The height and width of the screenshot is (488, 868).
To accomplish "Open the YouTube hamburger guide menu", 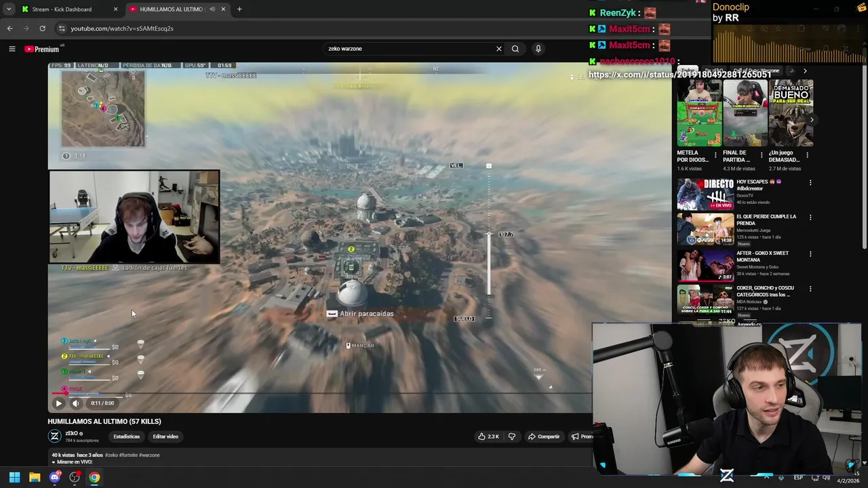I will pos(12,49).
